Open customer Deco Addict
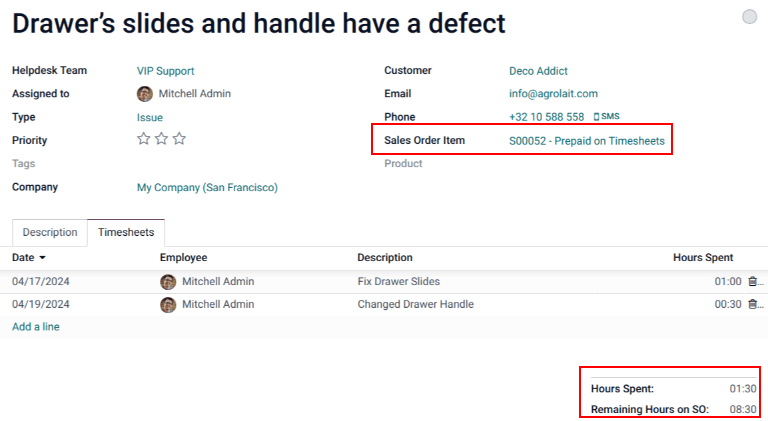The image size is (768, 421). 538,71
